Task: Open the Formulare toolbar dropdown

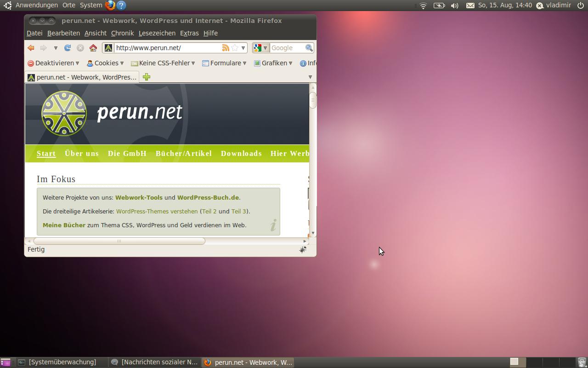Action: [224, 63]
